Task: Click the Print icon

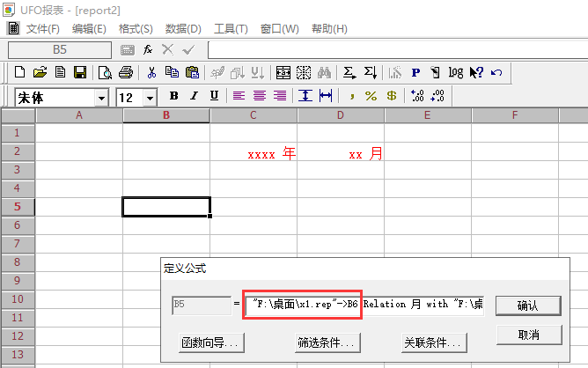Action: point(126,72)
